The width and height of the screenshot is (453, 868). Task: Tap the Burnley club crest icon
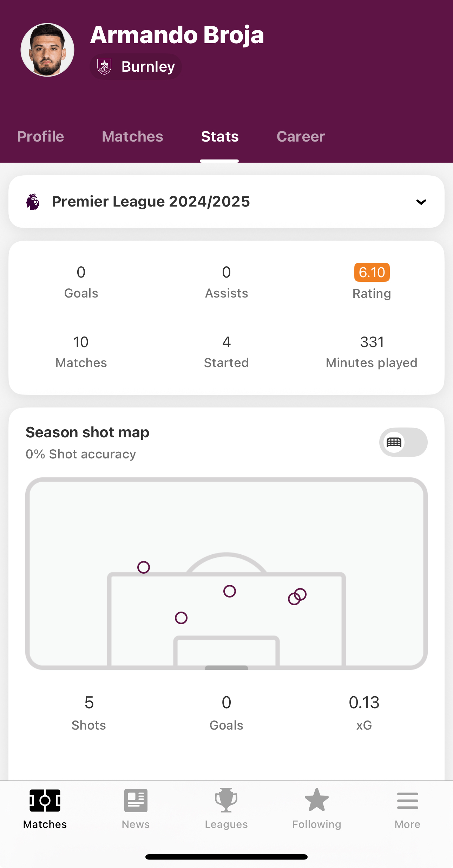(104, 66)
